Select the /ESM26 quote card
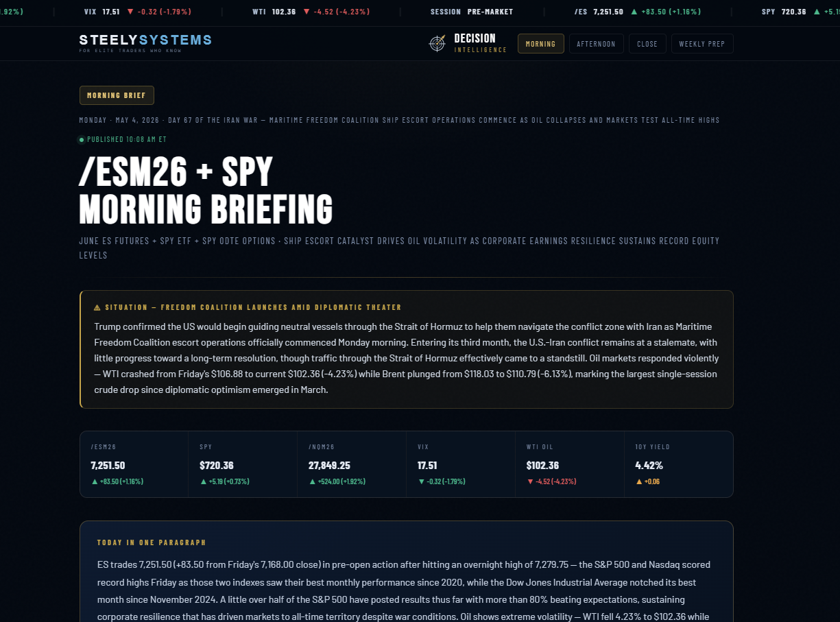Viewport: 840px width, 622px height. coord(134,464)
